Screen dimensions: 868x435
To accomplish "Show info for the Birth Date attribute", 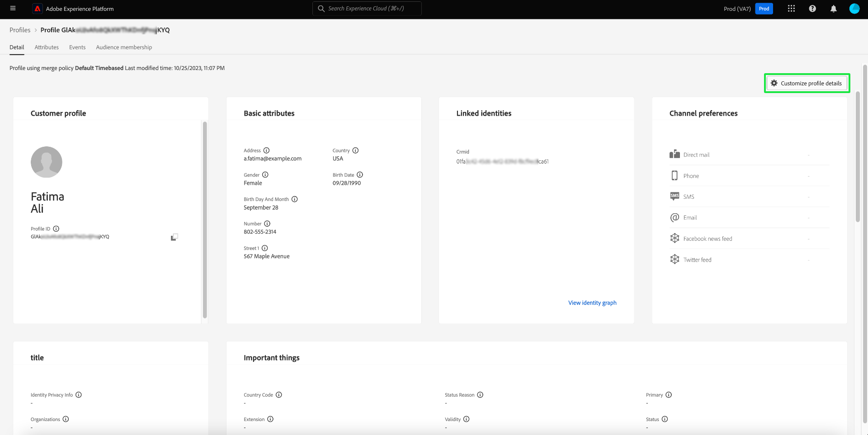I will [x=360, y=175].
